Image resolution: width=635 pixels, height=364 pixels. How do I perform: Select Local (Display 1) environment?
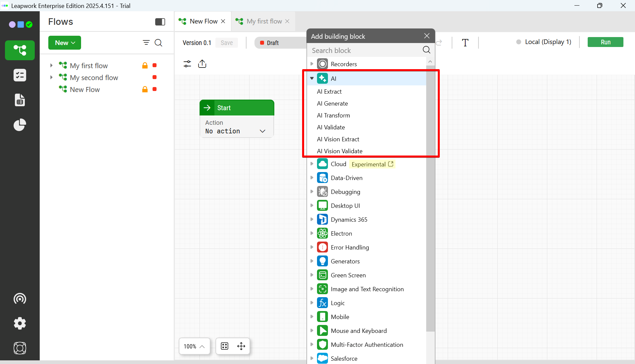pyautogui.click(x=544, y=42)
